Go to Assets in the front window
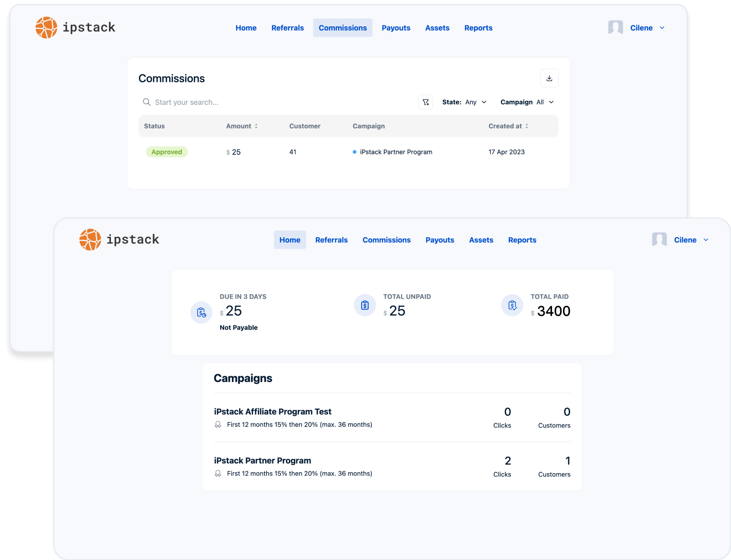This screenshot has height=560, width=731. (x=481, y=240)
